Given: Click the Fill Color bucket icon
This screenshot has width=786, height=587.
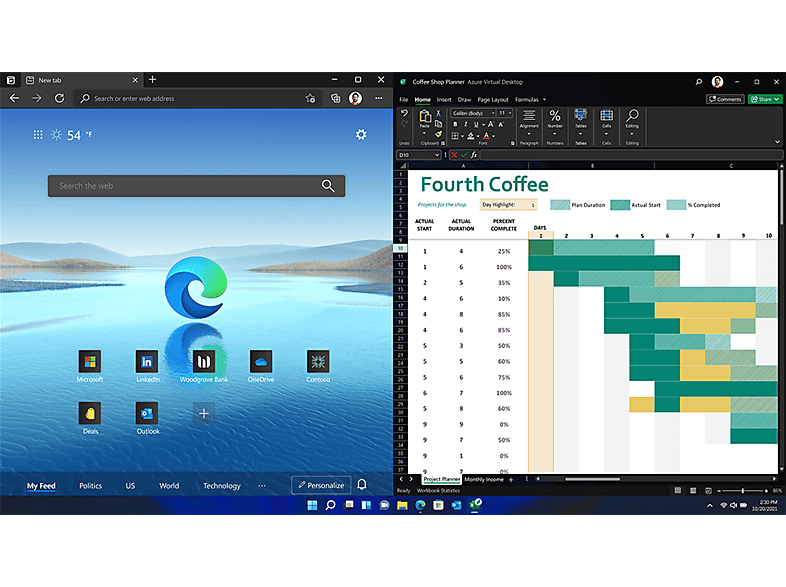Looking at the screenshot, I should (x=471, y=135).
